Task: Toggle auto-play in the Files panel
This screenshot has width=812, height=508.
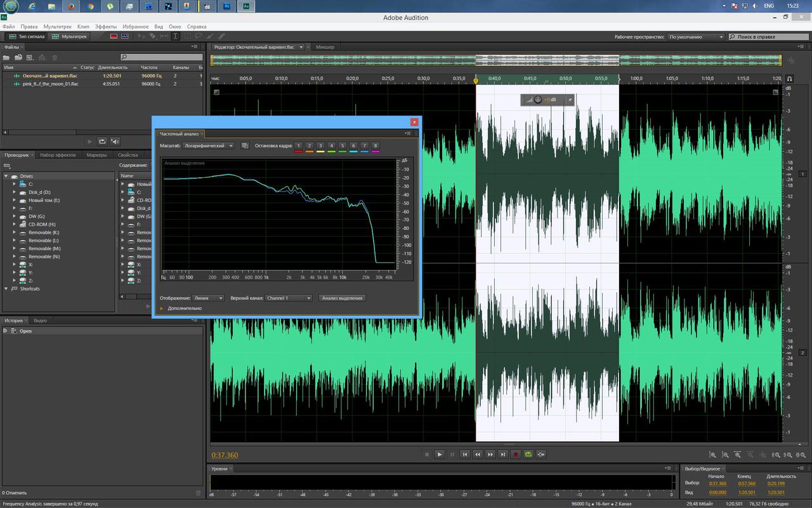Action: click(x=115, y=142)
